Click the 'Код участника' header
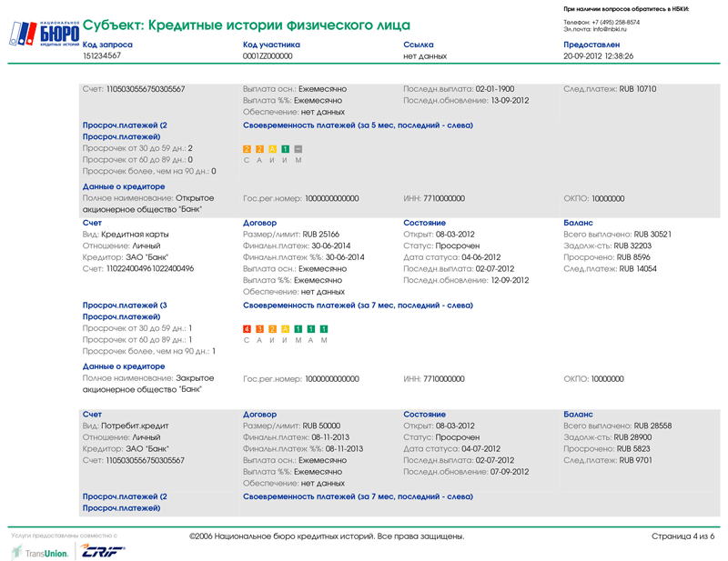 [271, 45]
